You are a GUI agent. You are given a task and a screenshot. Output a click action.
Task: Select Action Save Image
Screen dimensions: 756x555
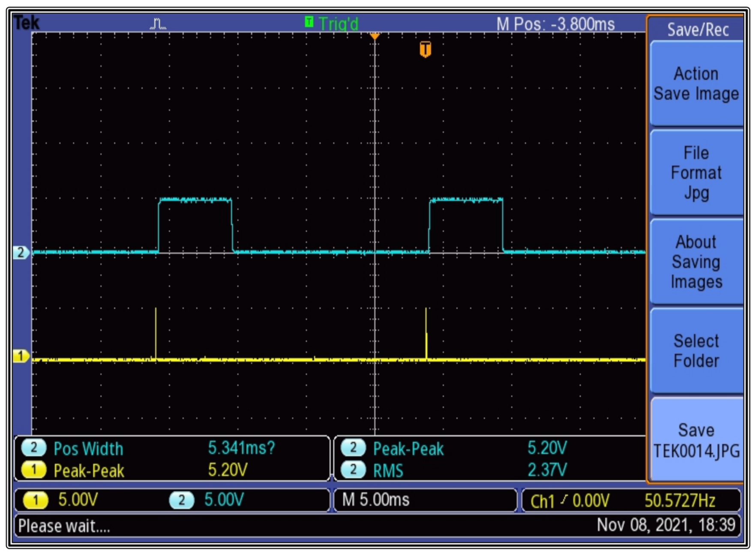pyautogui.click(x=696, y=84)
